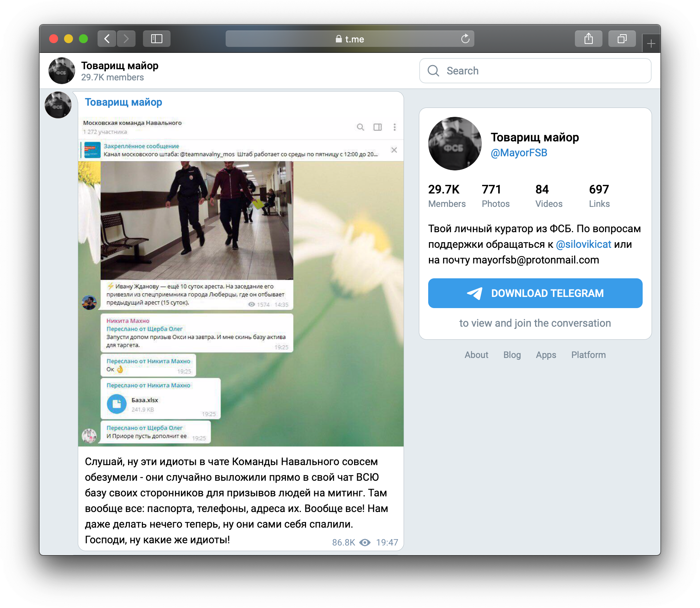
Task: Toggle the Safari sidebar button
Action: 156,39
